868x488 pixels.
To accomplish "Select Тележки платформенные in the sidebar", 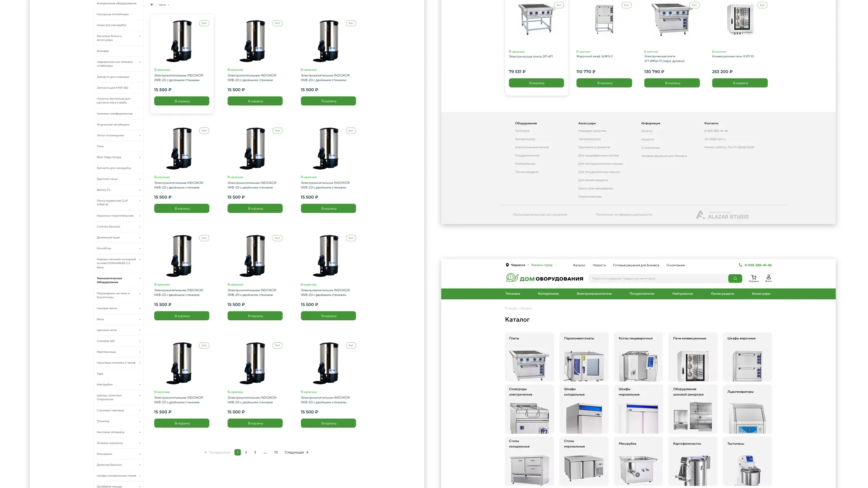I will pos(115,114).
